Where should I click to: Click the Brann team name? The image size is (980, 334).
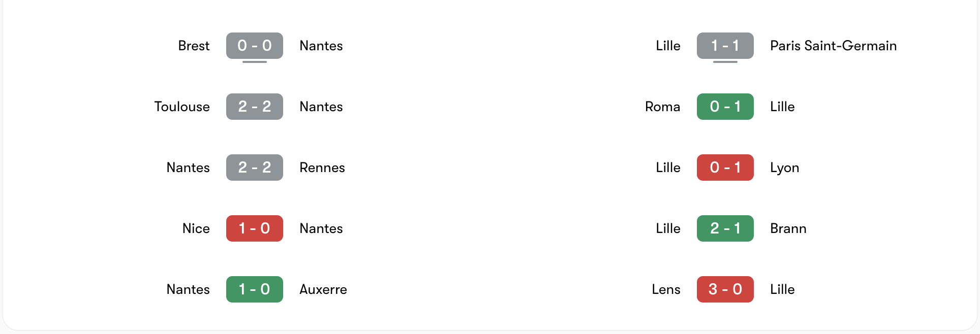(x=788, y=228)
